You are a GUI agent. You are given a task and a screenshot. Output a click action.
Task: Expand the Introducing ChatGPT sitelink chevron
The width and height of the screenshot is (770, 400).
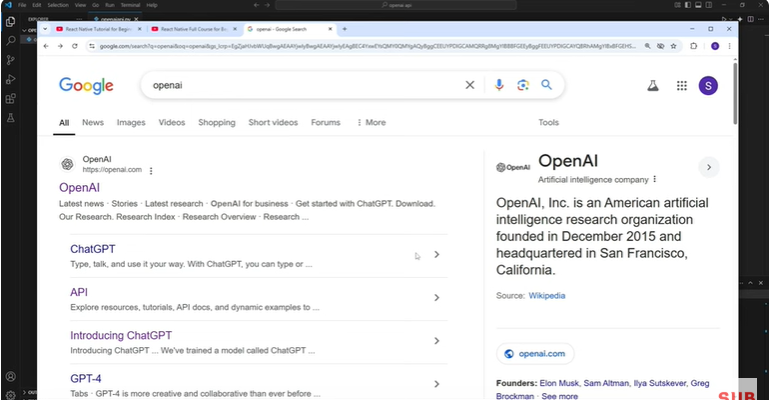(x=437, y=341)
